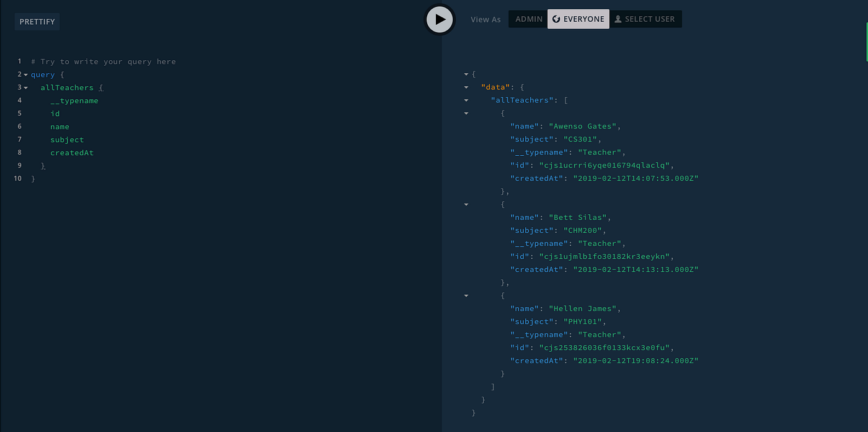This screenshot has width=868, height=432.
Task: Click the ADMIN tab in the View As bar
Action: 529,19
